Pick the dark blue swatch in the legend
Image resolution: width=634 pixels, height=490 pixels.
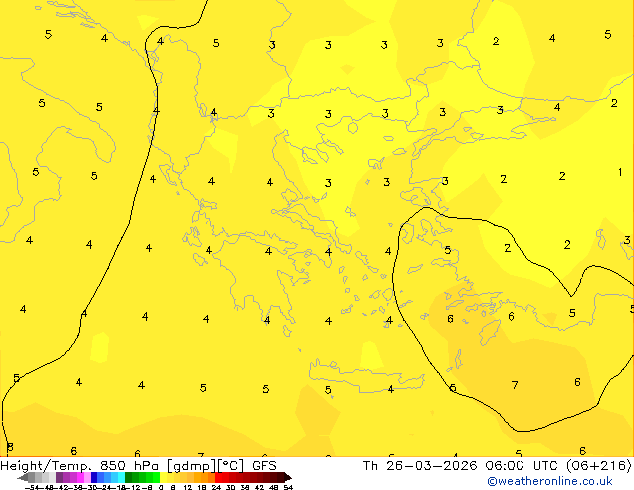pos(94,477)
